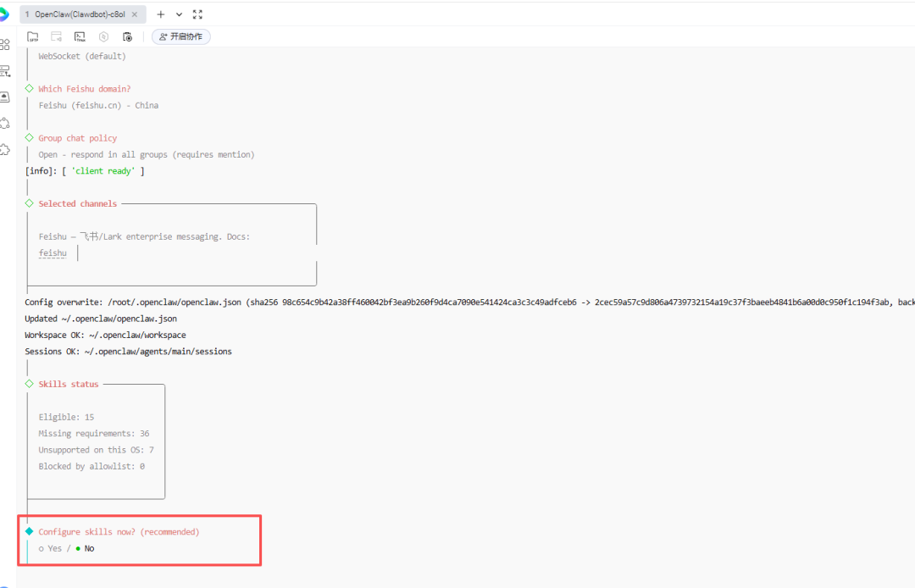Click the 开启协作 collaboration button

click(x=181, y=36)
